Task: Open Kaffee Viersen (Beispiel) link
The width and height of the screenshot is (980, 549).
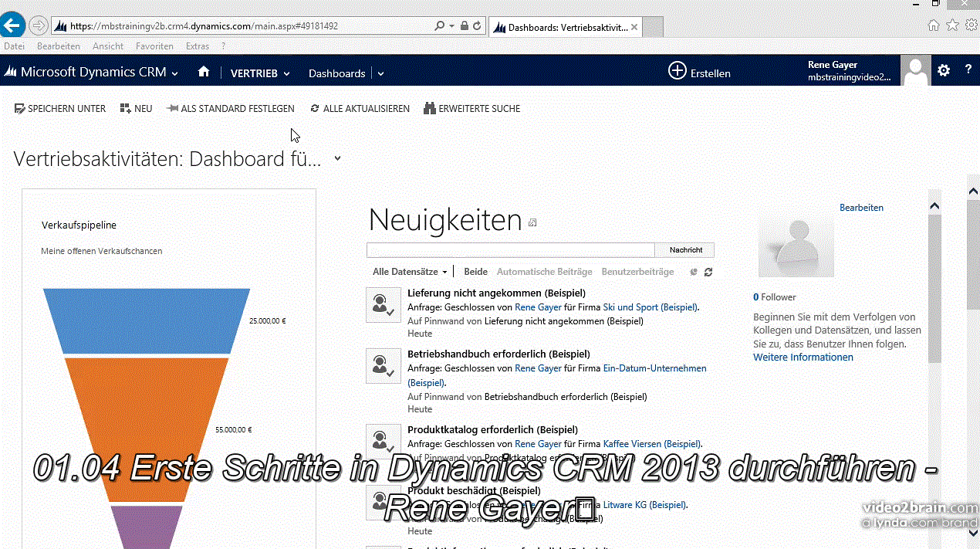Action: tap(651, 444)
